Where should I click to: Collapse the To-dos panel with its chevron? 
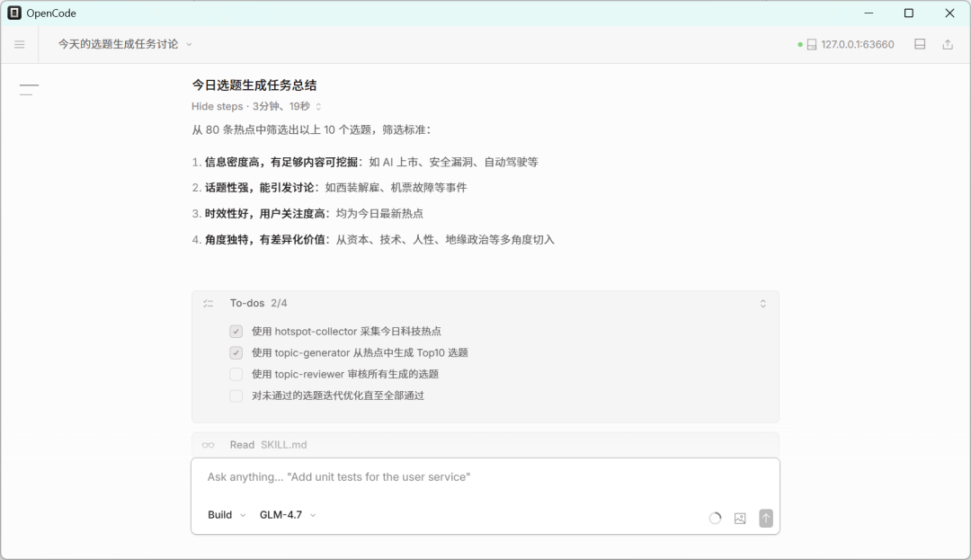coord(762,303)
